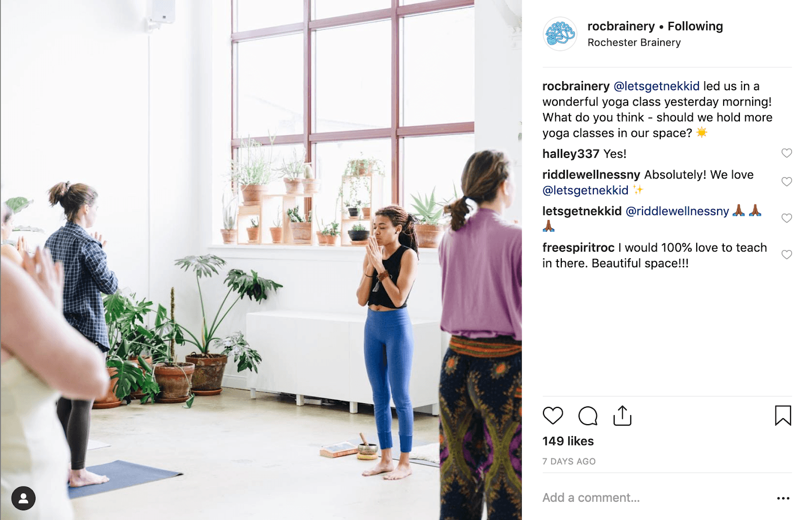Like the post with the heart icon
The width and height of the screenshot is (812, 520).
click(x=553, y=415)
